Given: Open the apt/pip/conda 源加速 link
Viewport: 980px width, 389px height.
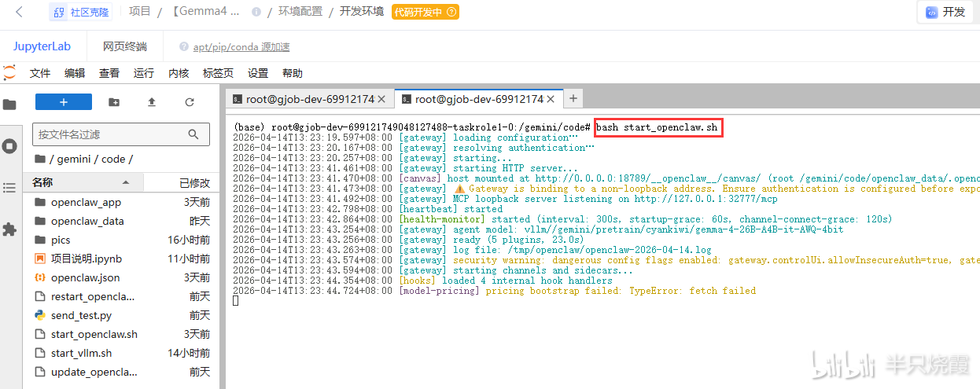Looking at the screenshot, I should click(241, 46).
